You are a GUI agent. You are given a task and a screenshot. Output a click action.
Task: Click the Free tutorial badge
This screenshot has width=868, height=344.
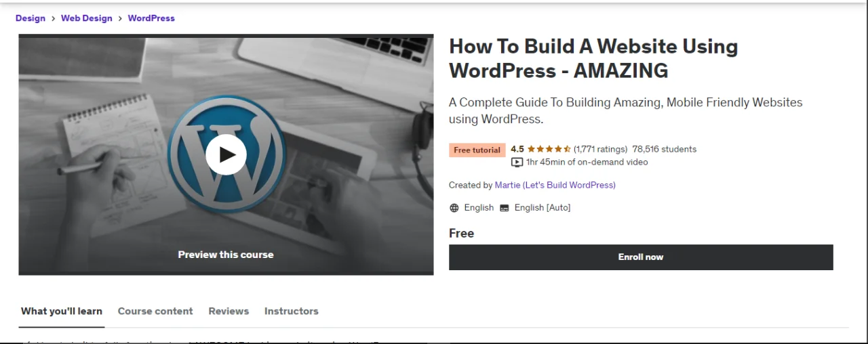[477, 150]
